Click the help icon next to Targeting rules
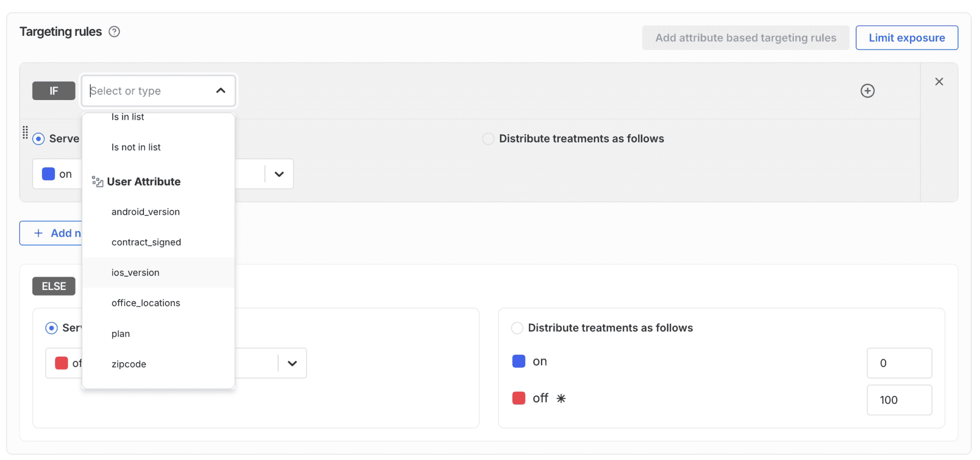The height and width of the screenshot is (460, 980). (x=114, y=32)
